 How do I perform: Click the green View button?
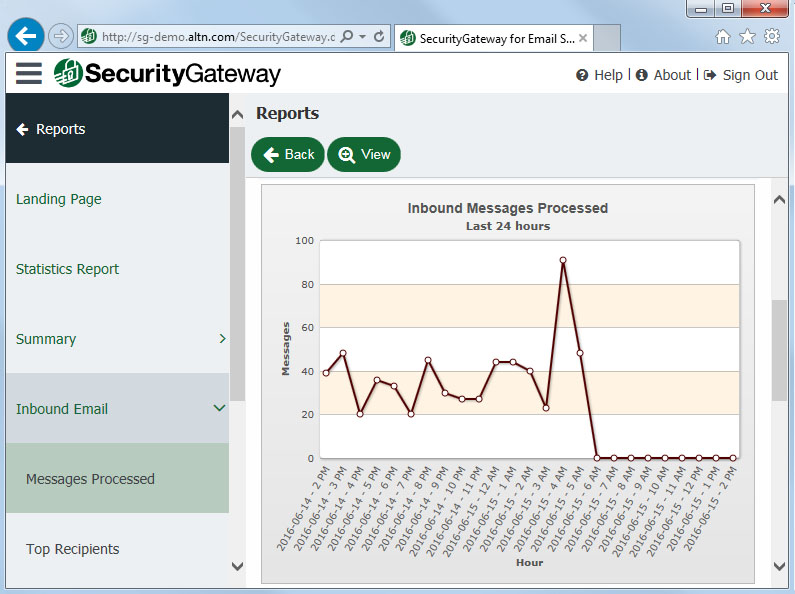point(364,154)
